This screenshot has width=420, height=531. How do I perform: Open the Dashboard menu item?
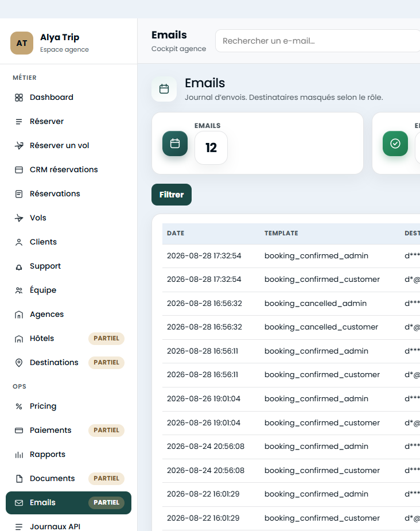pos(68,98)
